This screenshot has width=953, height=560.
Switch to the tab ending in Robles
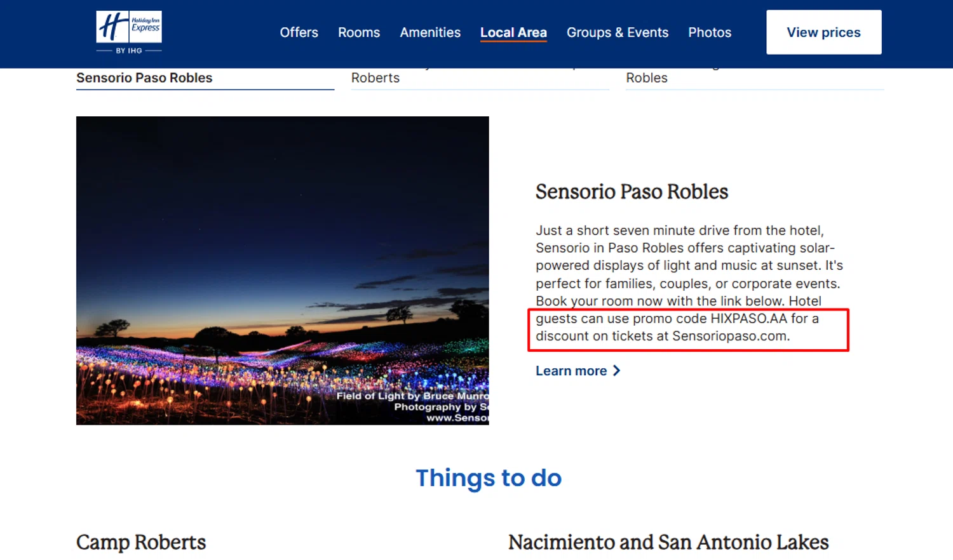click(x=755, y=79)
